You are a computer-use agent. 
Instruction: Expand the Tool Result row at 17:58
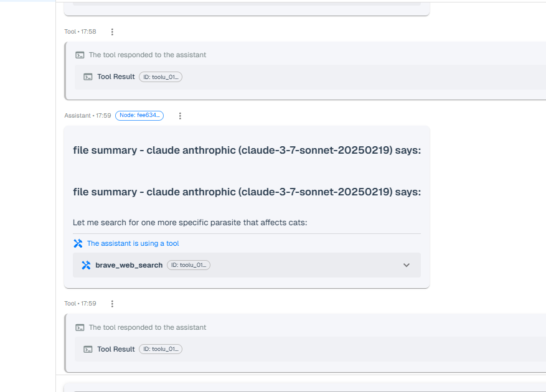pos(311,77)
